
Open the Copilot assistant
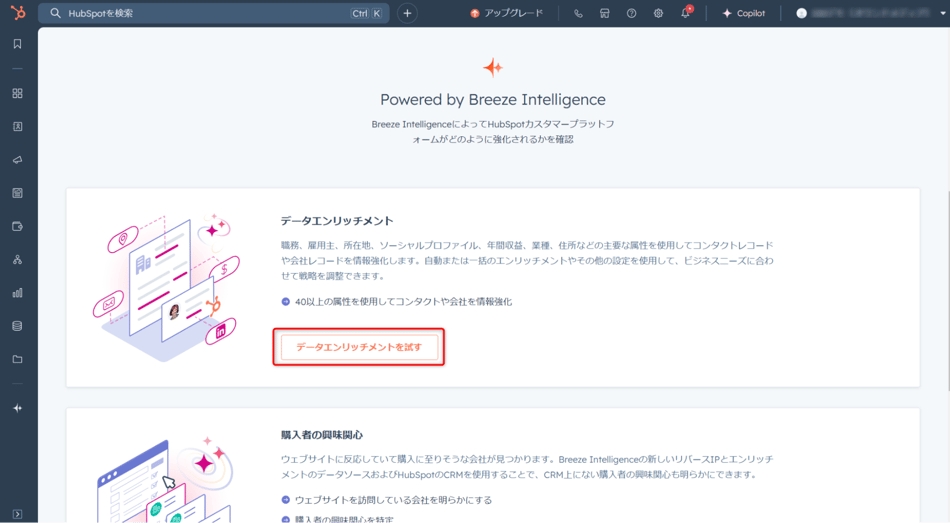click(x=744, y=13)
